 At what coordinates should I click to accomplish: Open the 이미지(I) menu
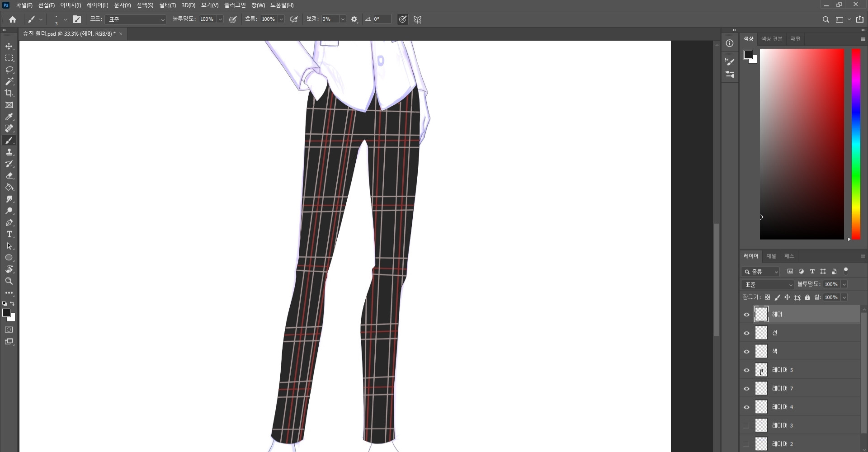(x=71, y=5)
